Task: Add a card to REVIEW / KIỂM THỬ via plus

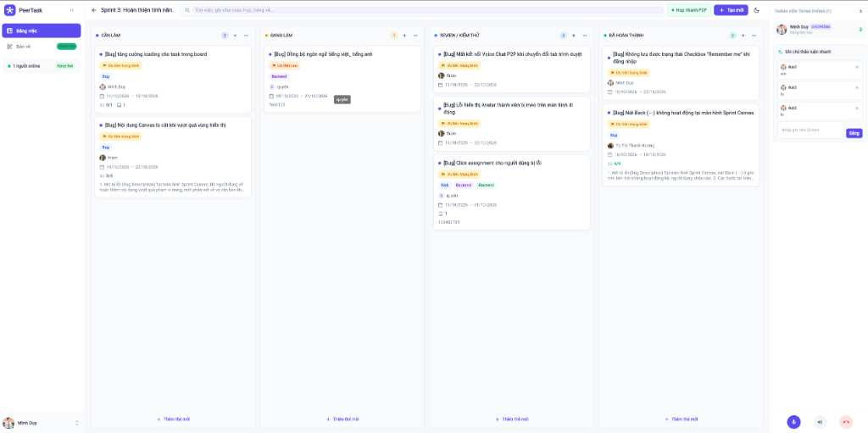Action: coord(574,36)
